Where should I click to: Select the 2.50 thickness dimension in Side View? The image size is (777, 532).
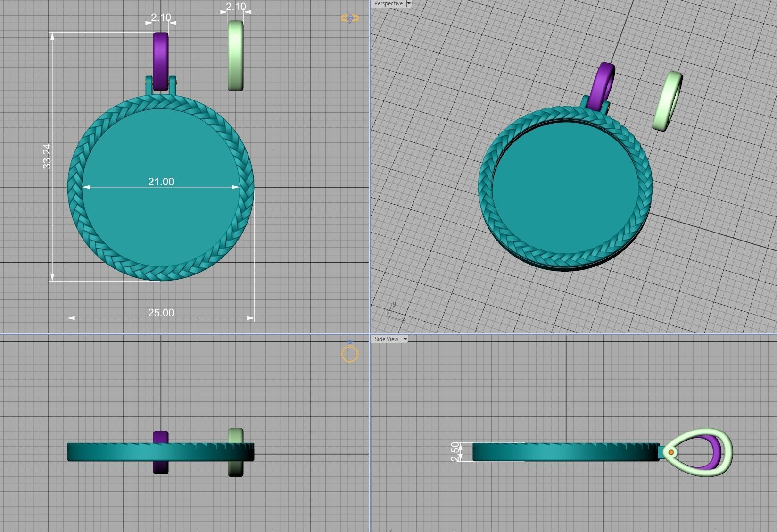pos(455,451)
